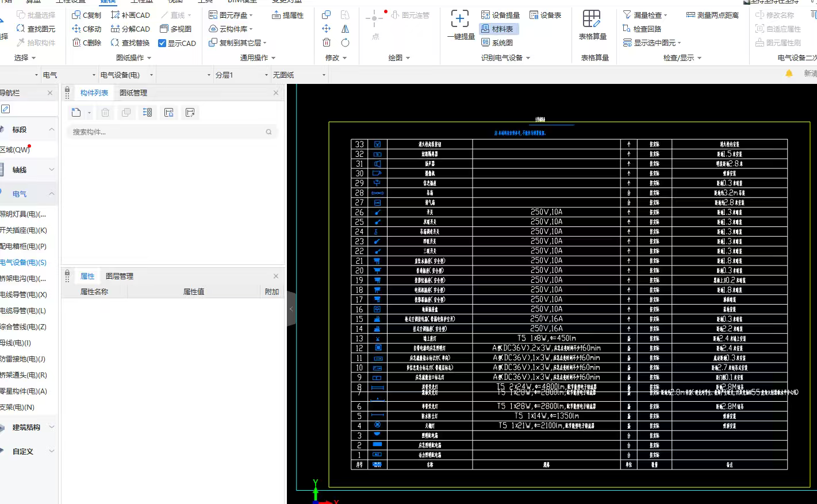Select the mirror icon in 修改 group
This screenshot has height=504, width=817.
point(345,29)
